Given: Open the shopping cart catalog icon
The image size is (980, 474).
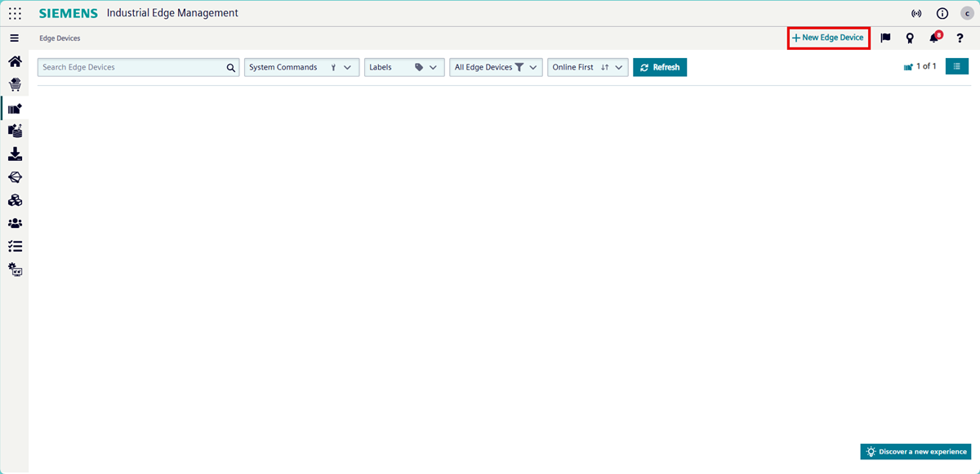Looking at the screenshot, I should pos(15,84).
